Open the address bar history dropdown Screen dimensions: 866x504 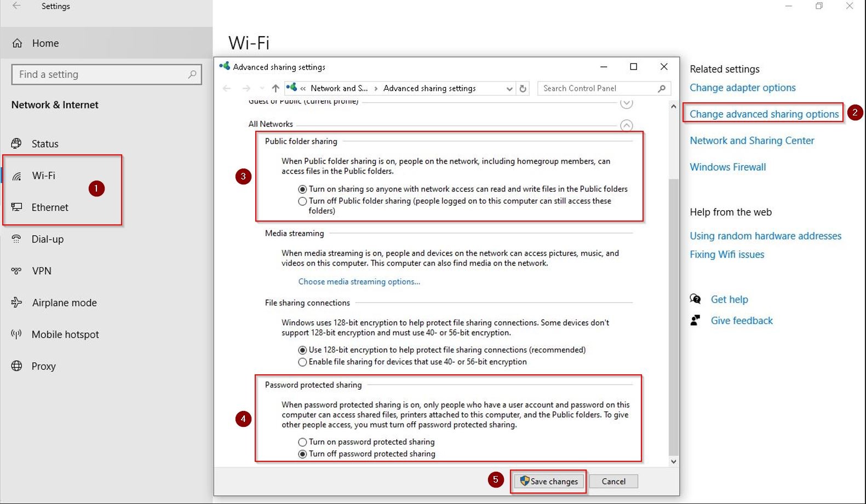pos(509,89)
